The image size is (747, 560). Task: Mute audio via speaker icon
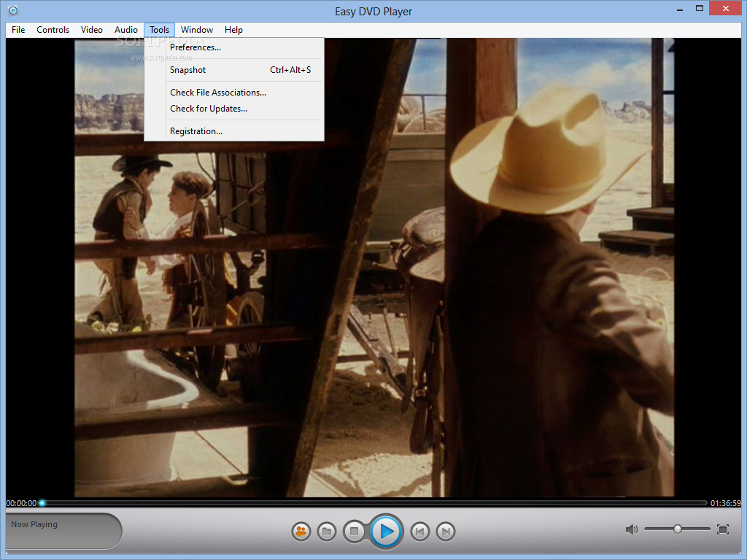pyautogui.click(x=631, y=529)
